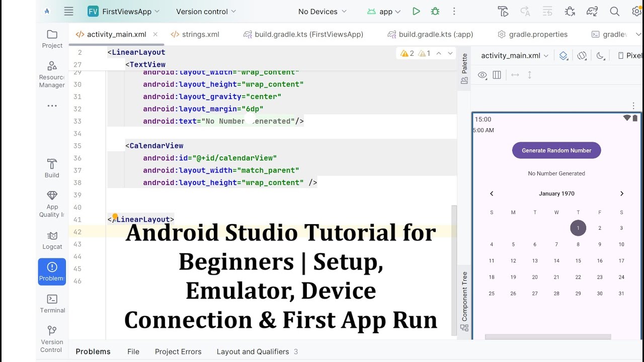
Task: Open design panel three-dot options
Action: point(633,106)
